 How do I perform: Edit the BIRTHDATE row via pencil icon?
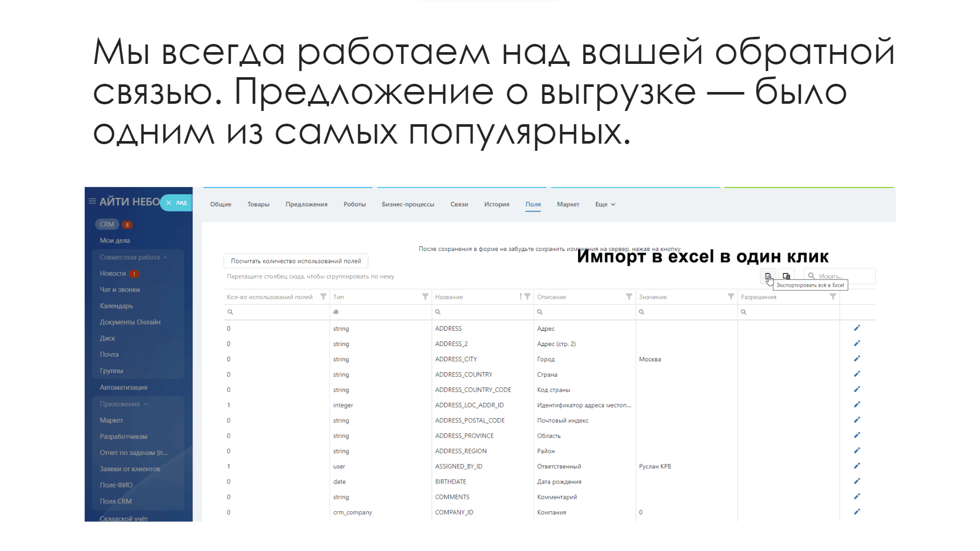[857, 481]
